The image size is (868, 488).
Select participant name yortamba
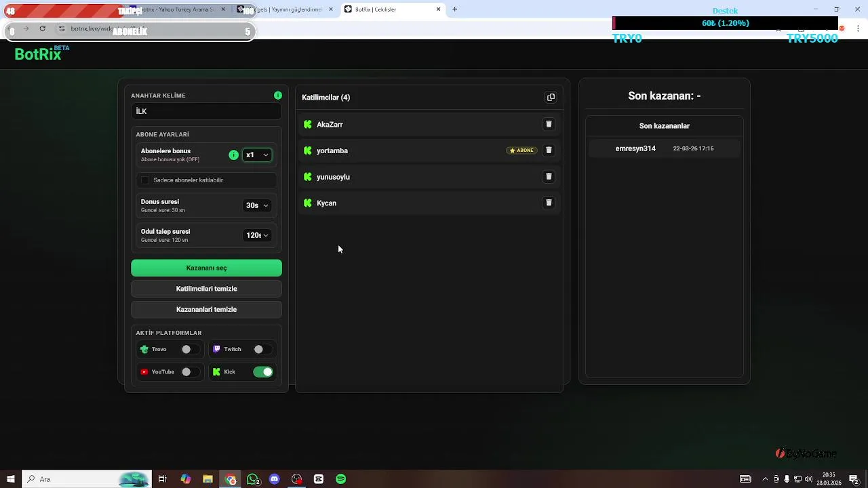[x=332, y=150]
